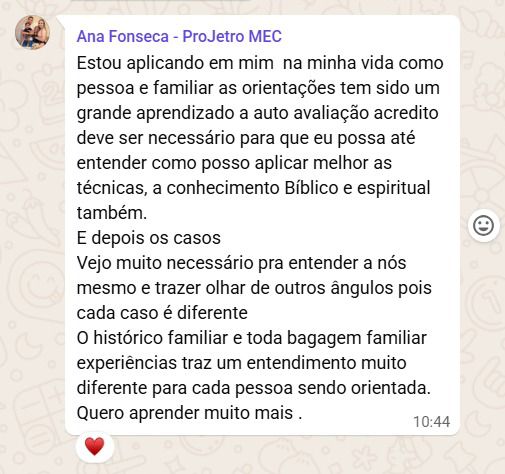Viewport: 505px width, 474px height.
Task: Click the phrase 'grande aprendizado a auto avaliação'
Action: click(x=223, y=113)
